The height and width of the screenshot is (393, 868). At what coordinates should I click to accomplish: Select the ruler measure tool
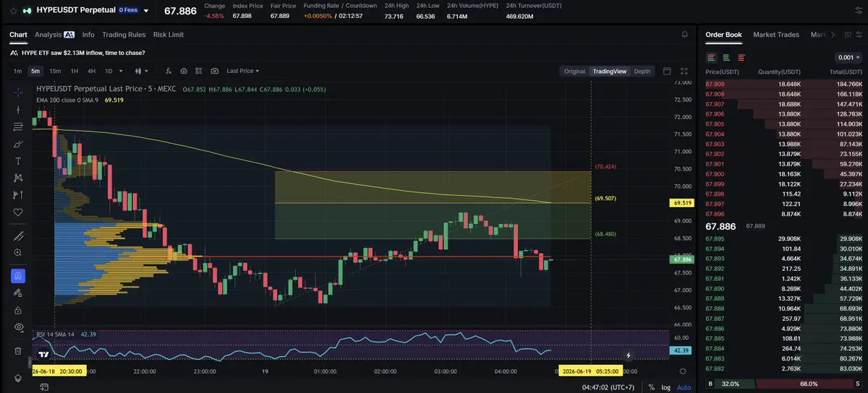[x=18, y=236]
